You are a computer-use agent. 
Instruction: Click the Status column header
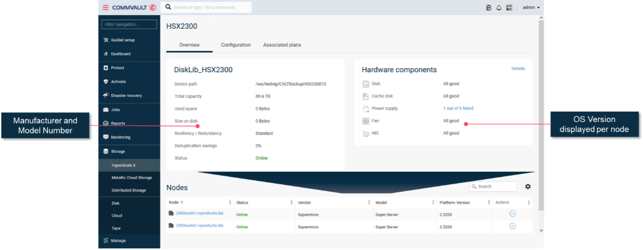click(242, 203)
